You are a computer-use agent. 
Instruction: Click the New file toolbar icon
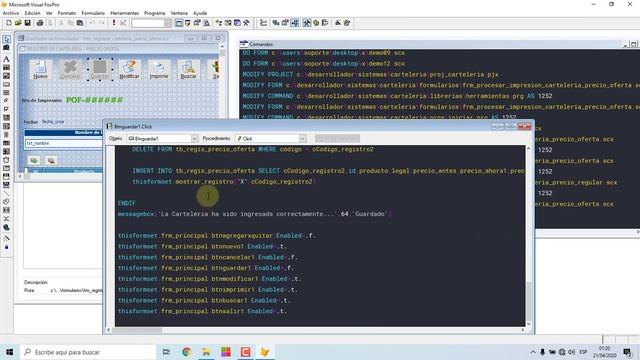coord(9,23)
